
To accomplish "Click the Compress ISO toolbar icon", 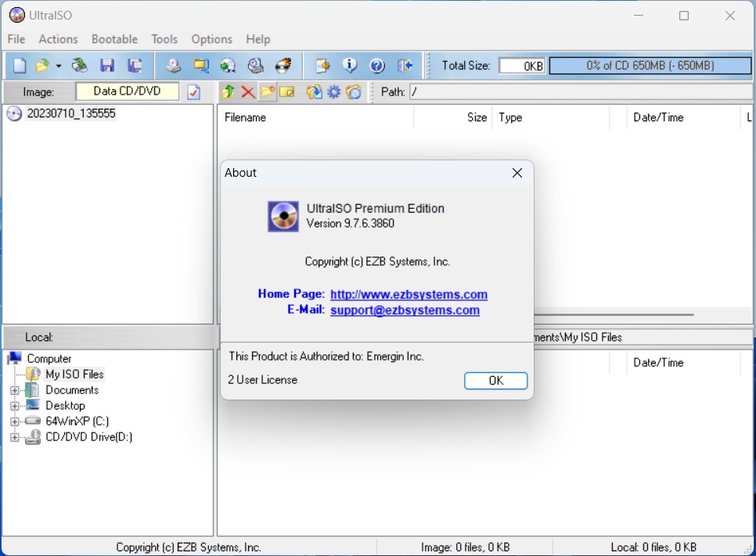I will [201, 66].
